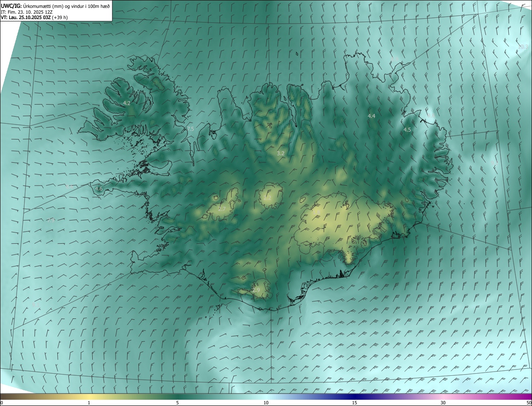Click the 2.9 value on the southern glacier
The width and height of the screenshot is (532, 406).
point(256,290)
